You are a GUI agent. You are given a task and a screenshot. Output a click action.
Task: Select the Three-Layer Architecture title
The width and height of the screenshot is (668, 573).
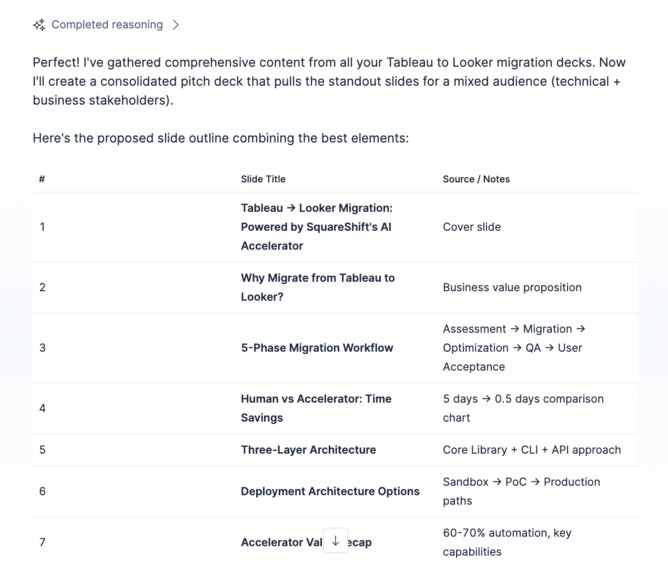click(308, 450)
